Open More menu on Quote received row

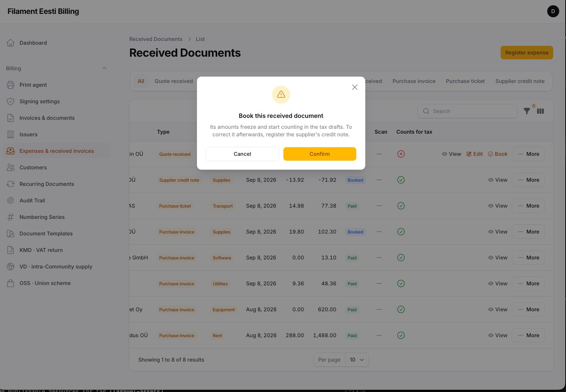(528, 154)
